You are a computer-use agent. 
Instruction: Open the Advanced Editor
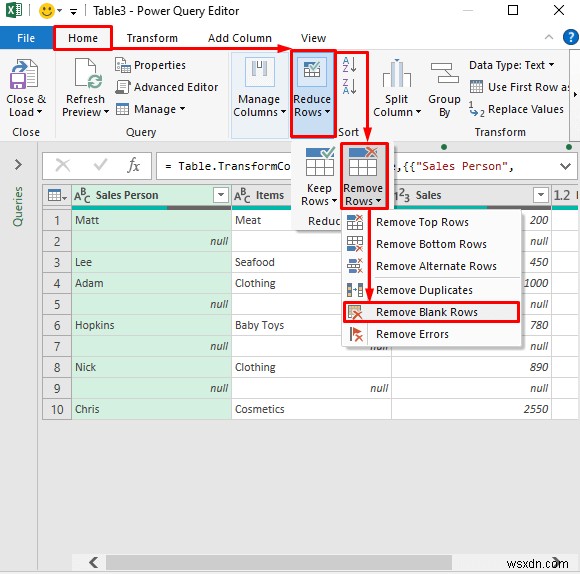point(166,87)
